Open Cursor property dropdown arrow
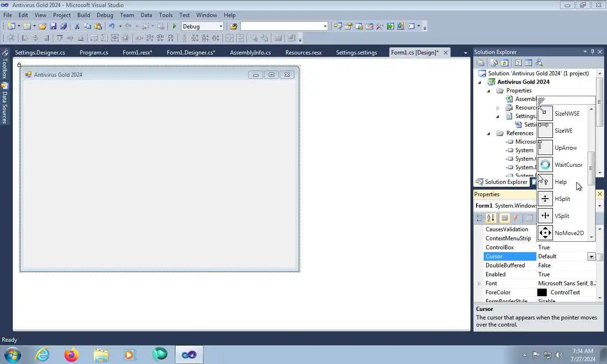Viewport: 607px width, 364px height. pyautogui.click(x=591, y=256)
